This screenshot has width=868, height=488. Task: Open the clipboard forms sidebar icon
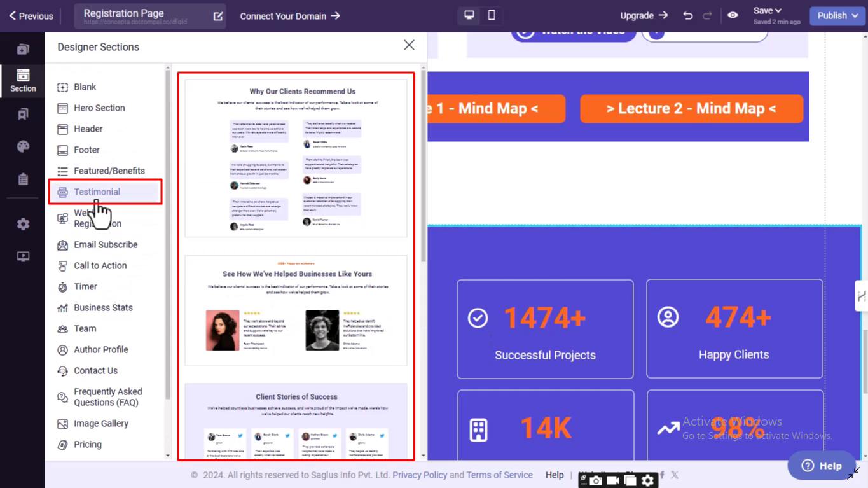click(23, 179)
